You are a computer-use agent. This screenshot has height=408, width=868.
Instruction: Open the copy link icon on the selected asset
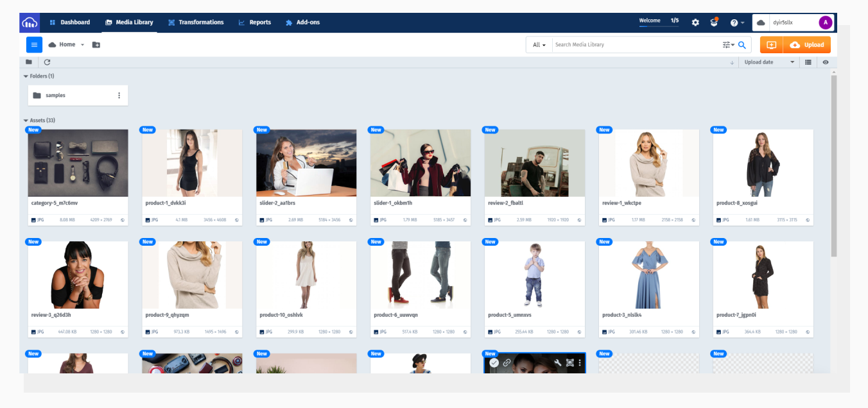[508, 362]
